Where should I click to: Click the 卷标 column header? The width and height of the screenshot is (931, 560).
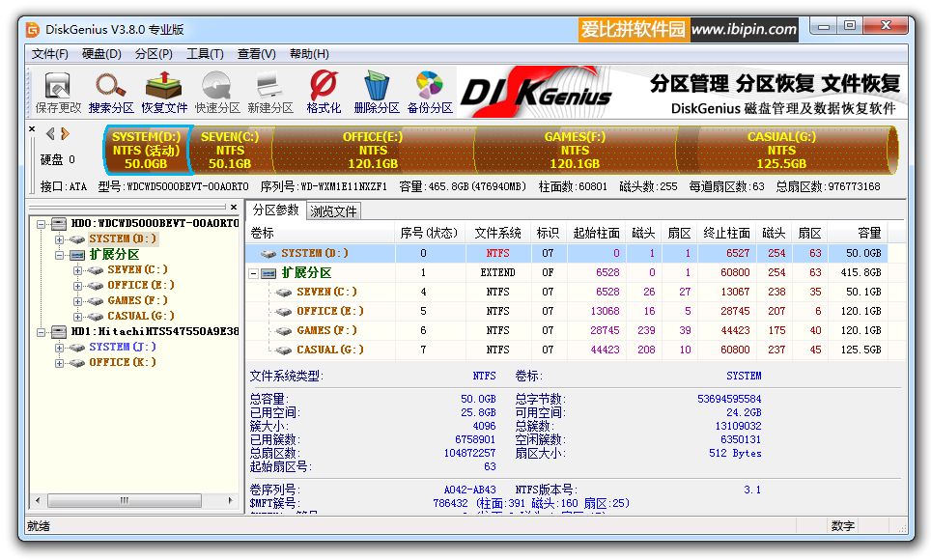(x=320, y=233)
